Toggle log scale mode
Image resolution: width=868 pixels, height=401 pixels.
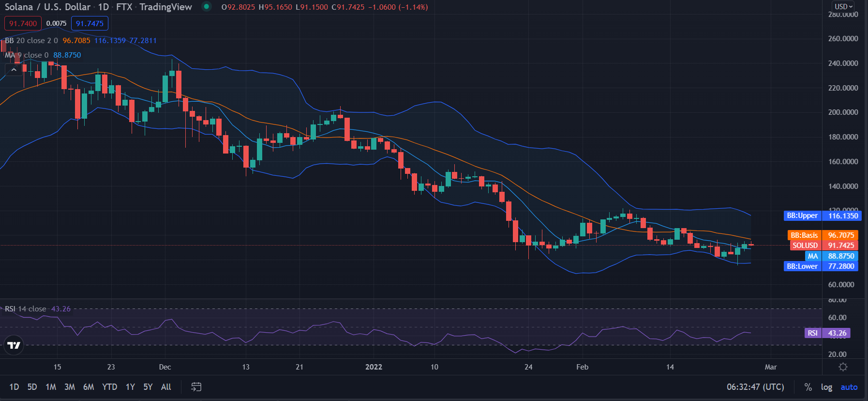(826, 387)
